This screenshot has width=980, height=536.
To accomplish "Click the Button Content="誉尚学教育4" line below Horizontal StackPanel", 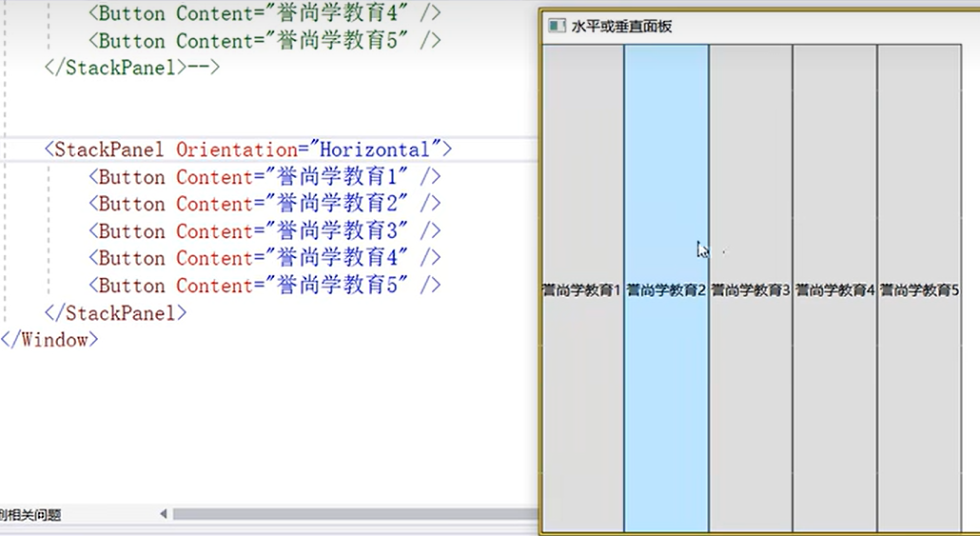I will point(265,258).
